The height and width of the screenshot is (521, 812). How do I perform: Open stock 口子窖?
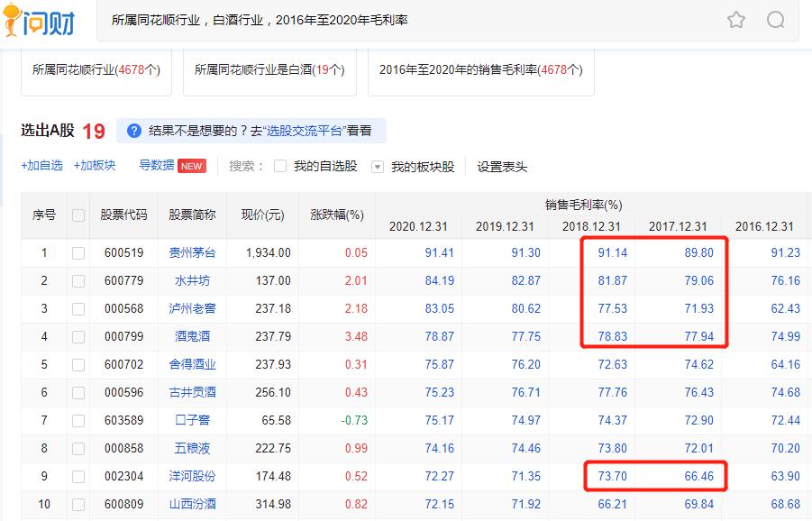pyautogui.click(x=192, y=421)
